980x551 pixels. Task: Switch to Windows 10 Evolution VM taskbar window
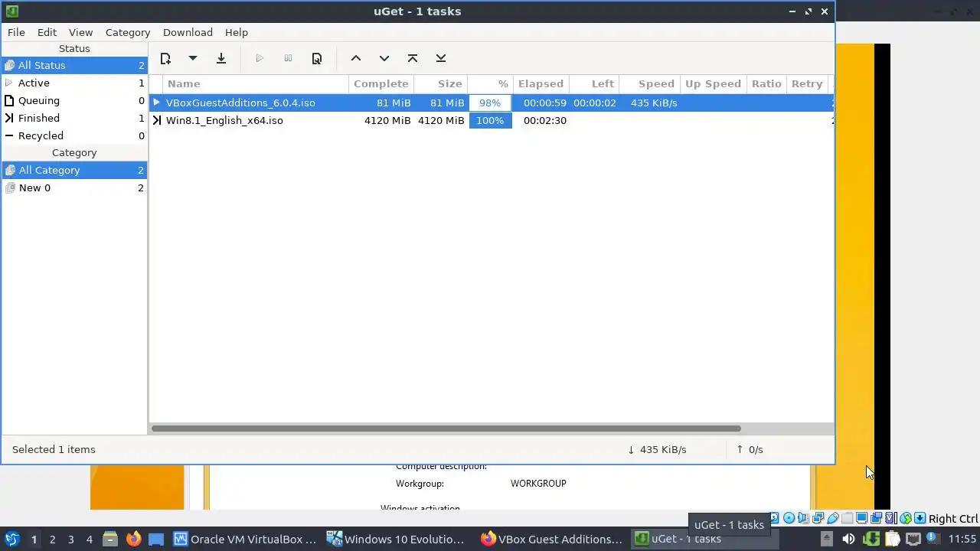click(x=398, y=539)
